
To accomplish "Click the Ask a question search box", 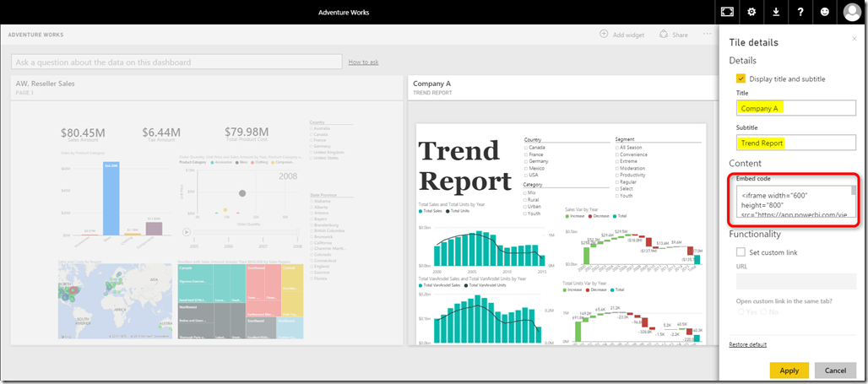I will [176, 62].
